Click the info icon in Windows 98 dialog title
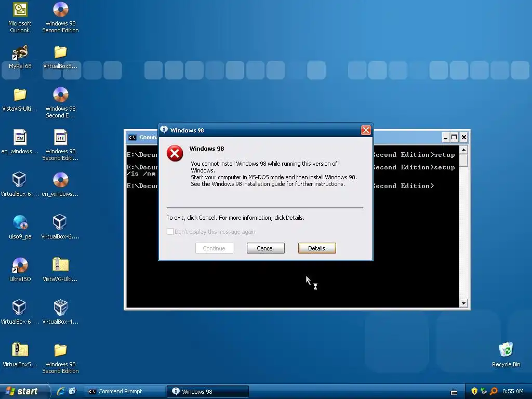The height and width of the screenshot is (399, 532). coord(164,129)
